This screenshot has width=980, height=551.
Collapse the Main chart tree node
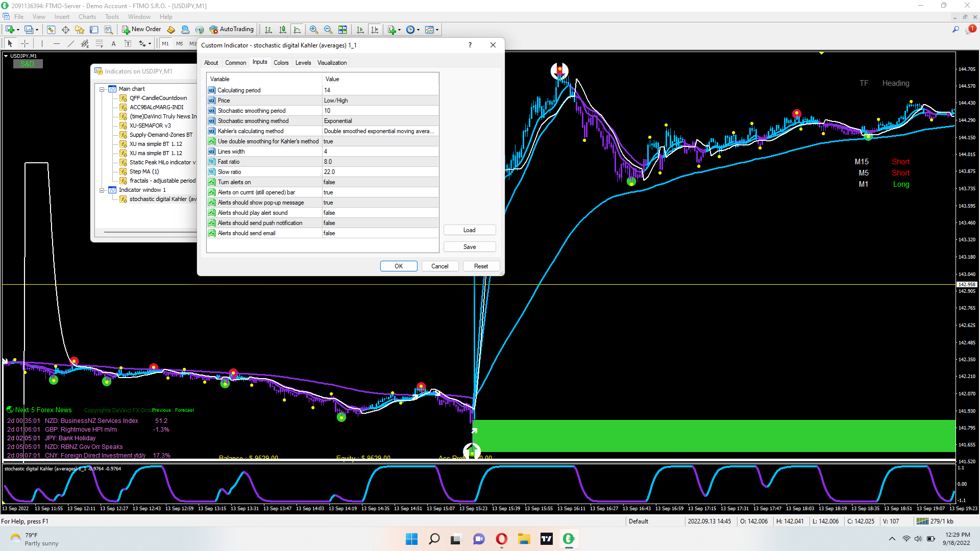click(102, 89)
